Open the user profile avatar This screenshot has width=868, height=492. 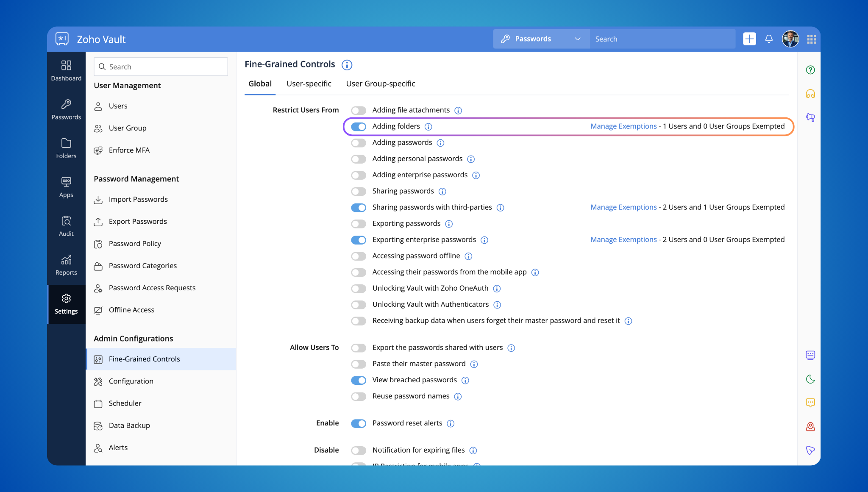point(790,39)
